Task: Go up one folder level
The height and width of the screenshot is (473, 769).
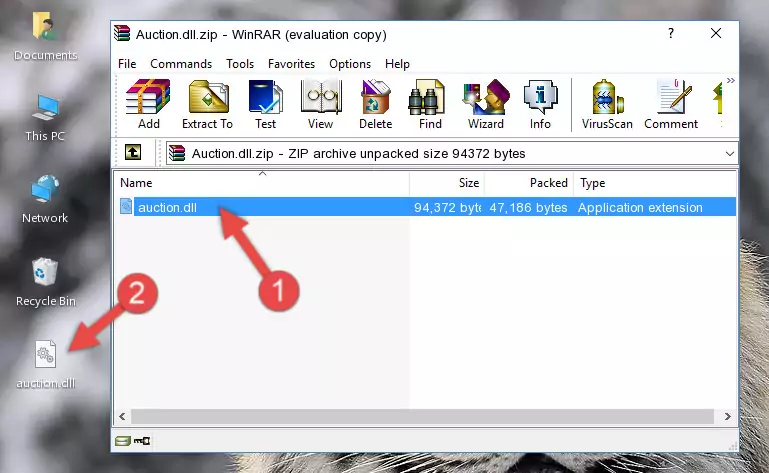Action: [133, 153]
